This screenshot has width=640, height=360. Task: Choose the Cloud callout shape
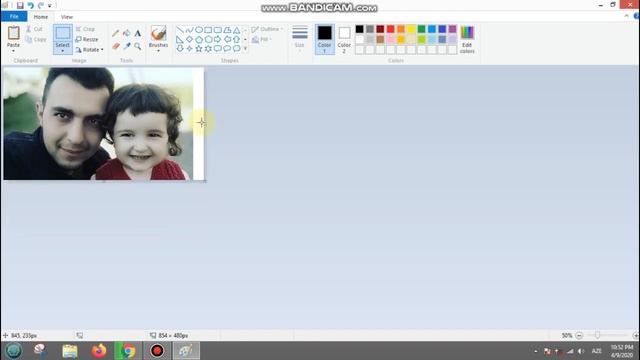point(236,49)
